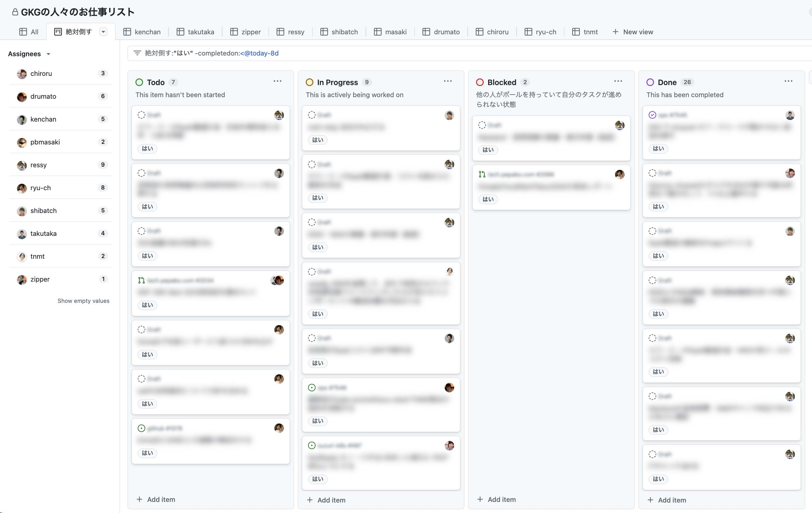This screenshot has height=513, width=812.
Task: Expand the Assignees group-by dropdown
Action: (x=48, y=54)
